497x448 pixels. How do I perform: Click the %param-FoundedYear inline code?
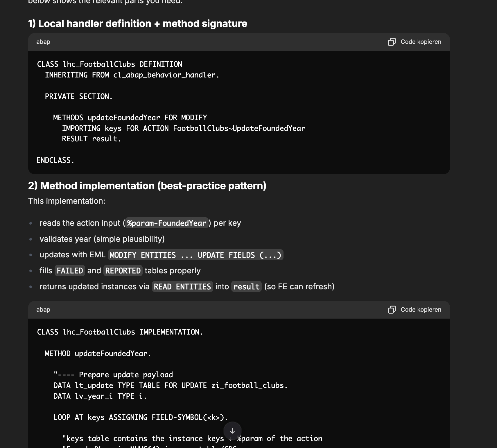(166, 223)
